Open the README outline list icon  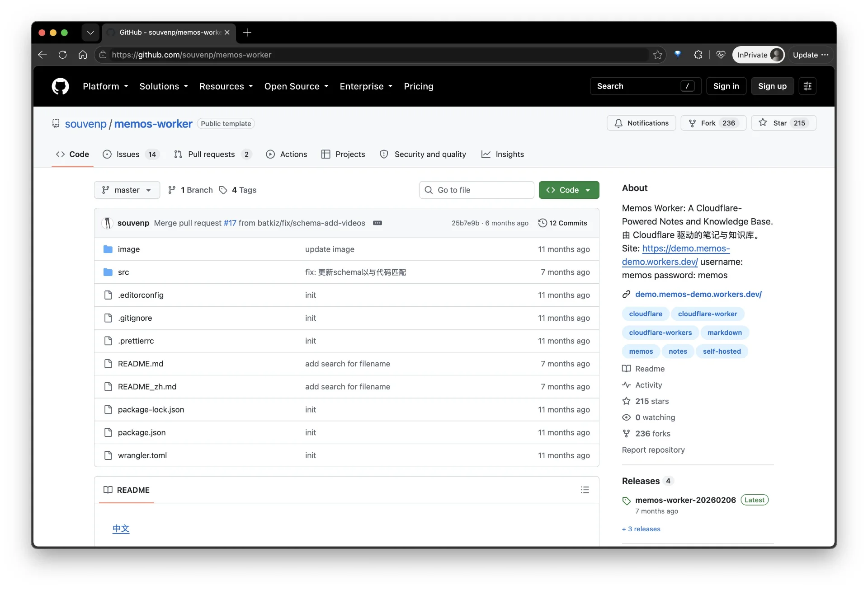pos(585,490)
